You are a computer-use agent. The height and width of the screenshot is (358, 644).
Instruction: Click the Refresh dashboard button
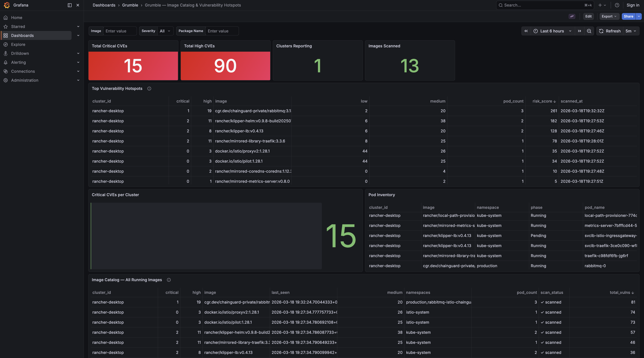click(610, 31)
